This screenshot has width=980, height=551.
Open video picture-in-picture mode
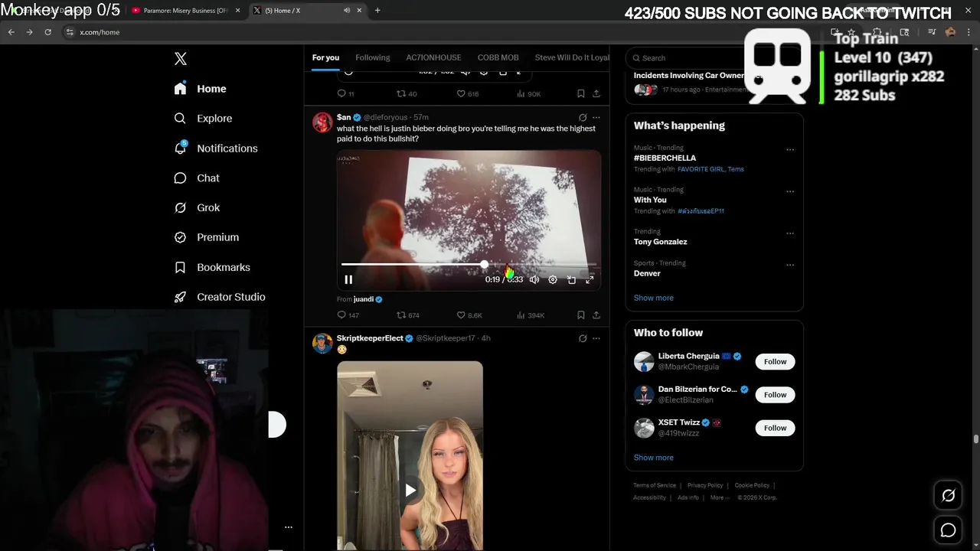571,280
